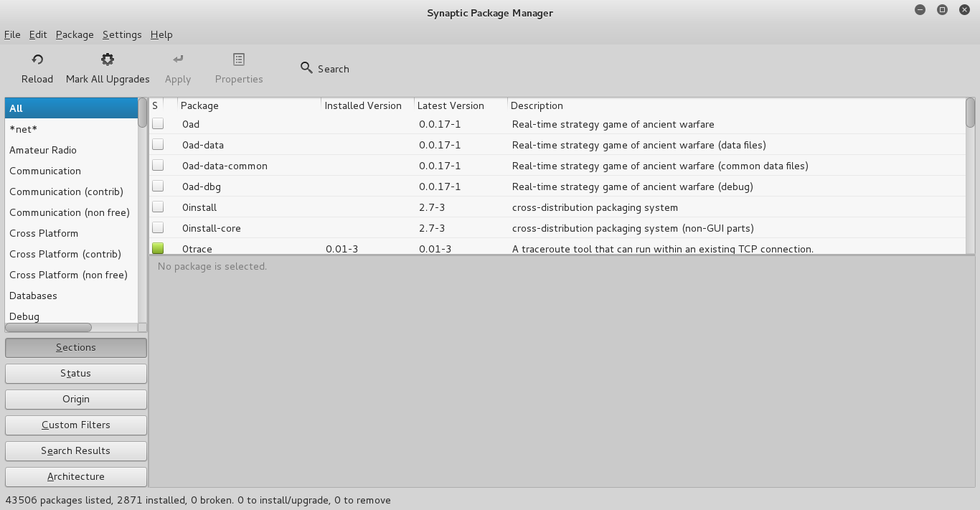980x510 pixels.
Task: Click the 0ad-dbg debug description
Action: (x=632, y=186)
